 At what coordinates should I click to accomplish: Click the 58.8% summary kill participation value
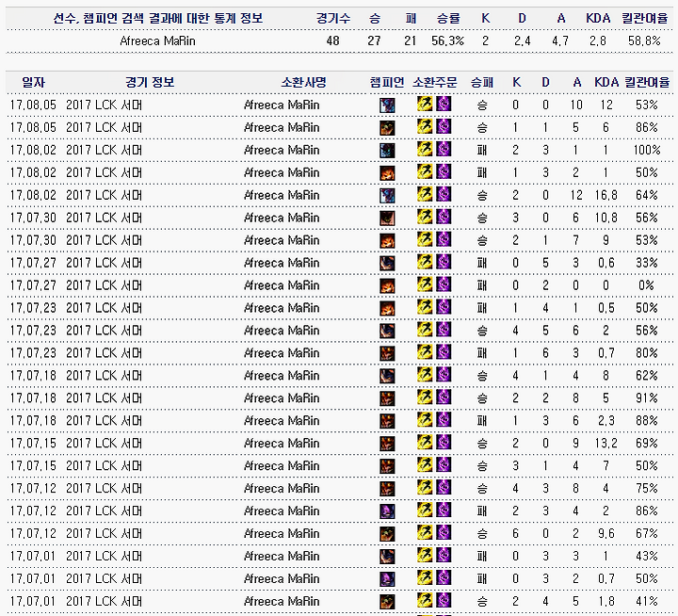coord(644,41)
